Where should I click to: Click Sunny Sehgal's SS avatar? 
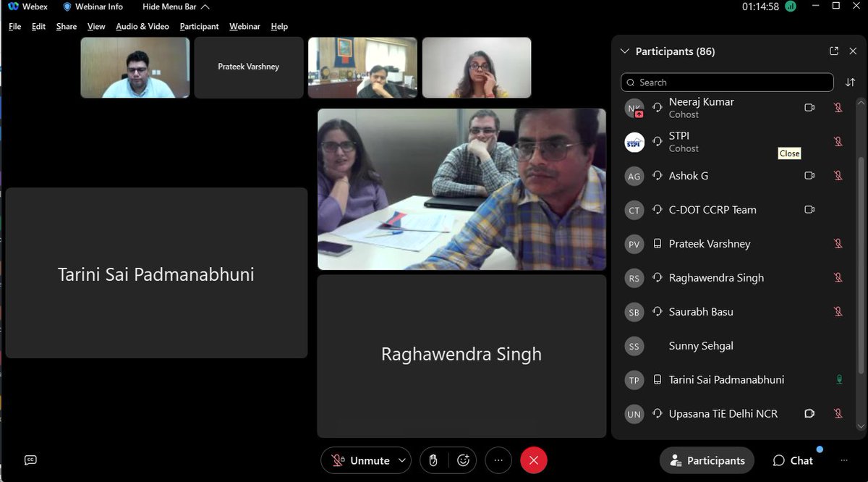[634, 346]
